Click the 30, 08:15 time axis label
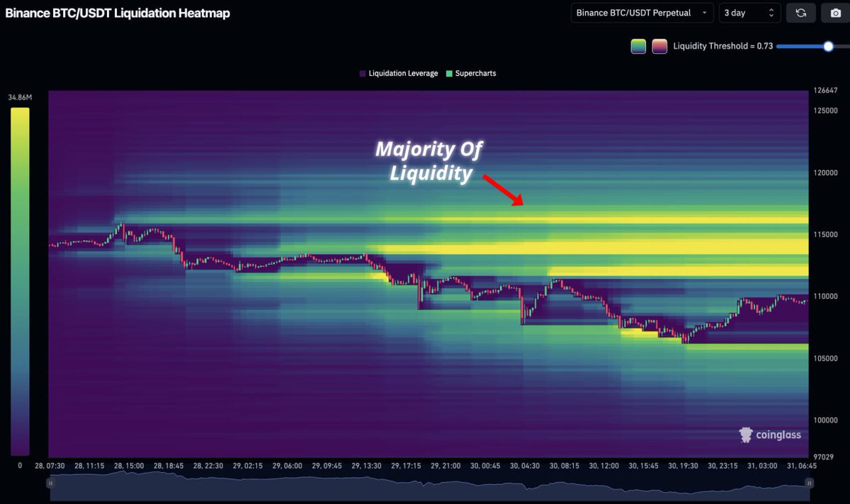Screen dimensions: 850x504 coord(565,466)
